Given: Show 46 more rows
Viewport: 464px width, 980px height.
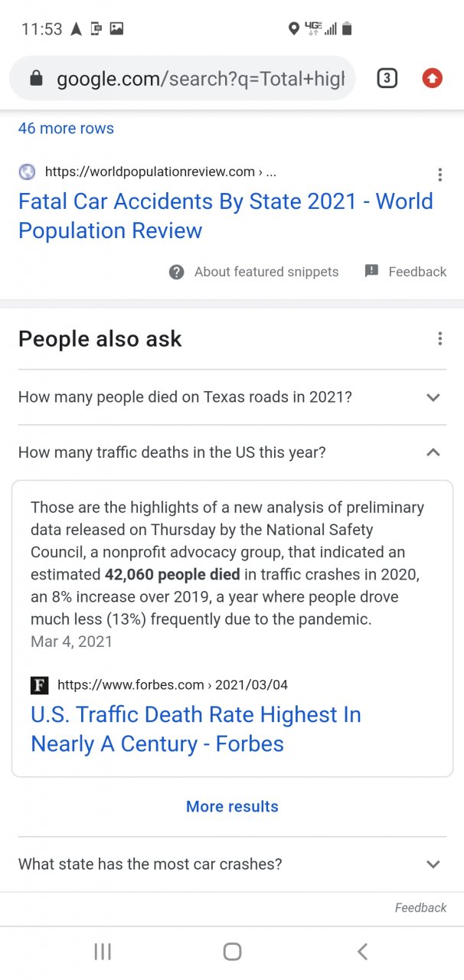Looking at the screenshot, I should point(66,129).
